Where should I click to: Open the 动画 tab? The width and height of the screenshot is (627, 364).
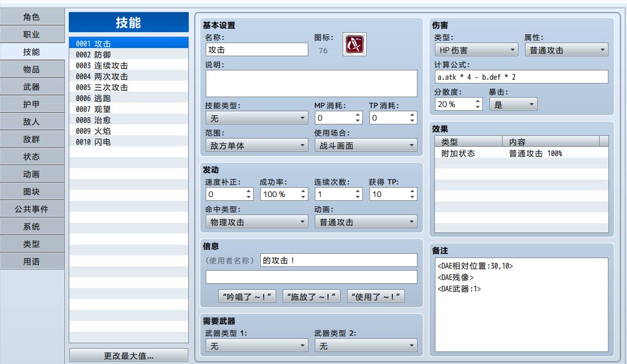click(x=32, y=174)
